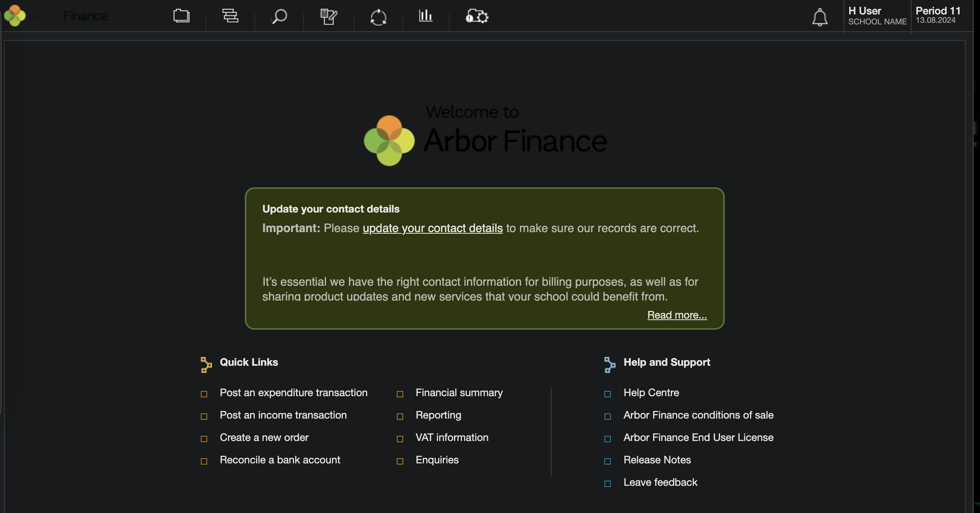Screen dimensions: 980x513
Task: Open the reports bar chart icon
Action: pos(425,16)
